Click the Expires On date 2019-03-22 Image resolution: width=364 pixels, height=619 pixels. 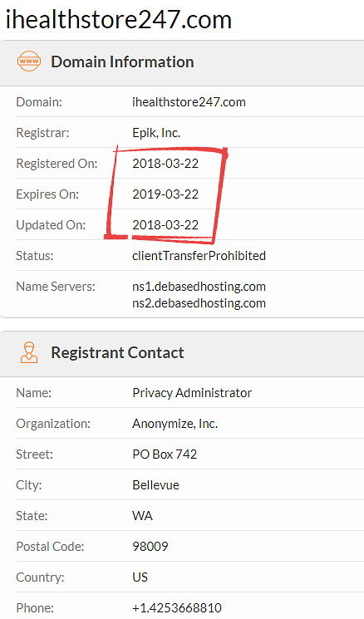[x=165, y=194]
